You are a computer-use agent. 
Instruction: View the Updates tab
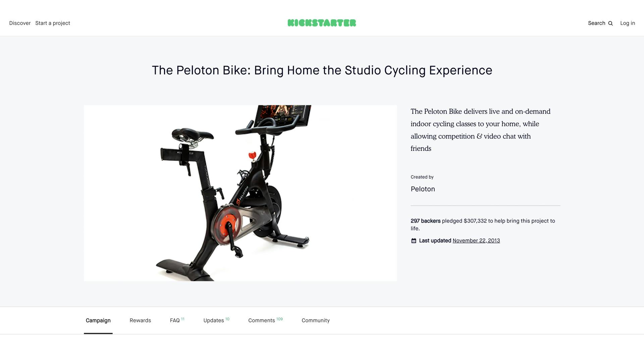[214, 320]
